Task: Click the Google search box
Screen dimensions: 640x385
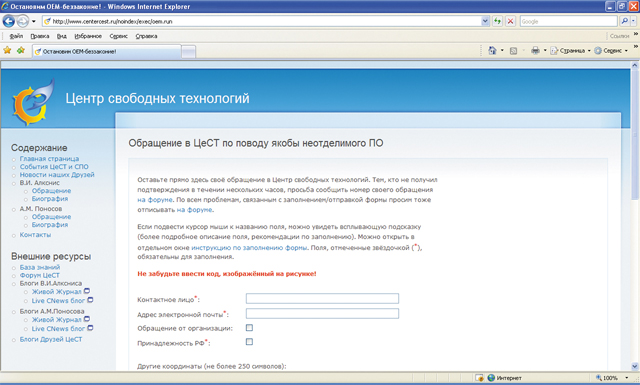Action: (568, 21)
